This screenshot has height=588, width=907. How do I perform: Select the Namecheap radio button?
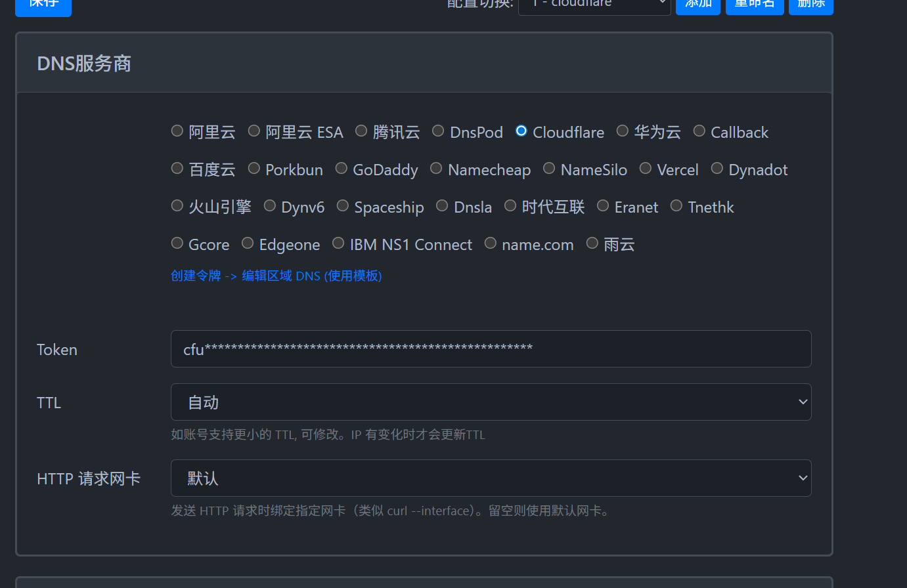(x=436, y=168)
